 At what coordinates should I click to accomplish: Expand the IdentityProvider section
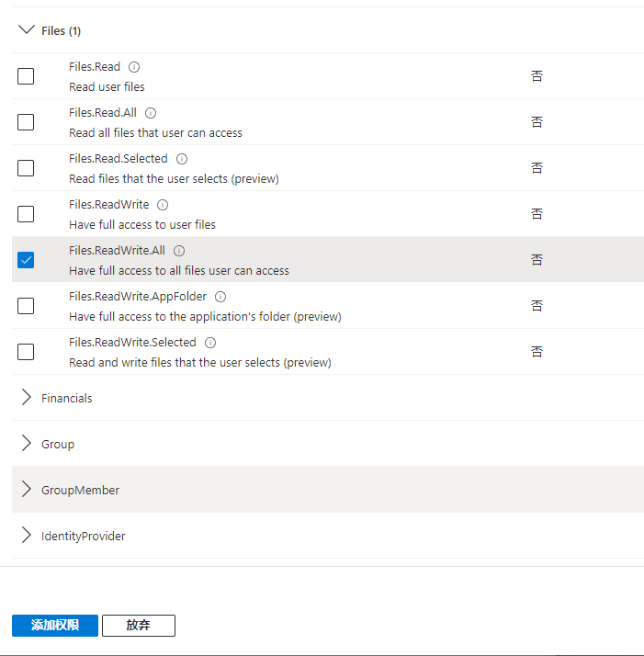(x=27, y=536)
